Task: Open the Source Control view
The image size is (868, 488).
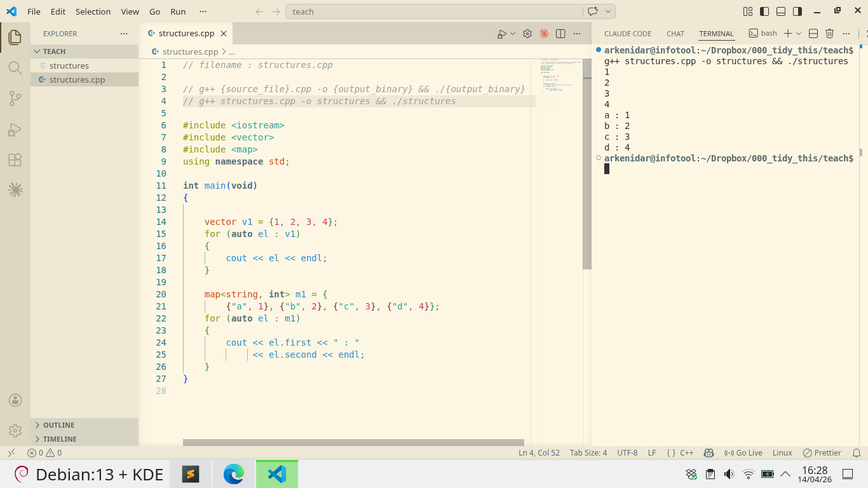Action: point(15,98)
